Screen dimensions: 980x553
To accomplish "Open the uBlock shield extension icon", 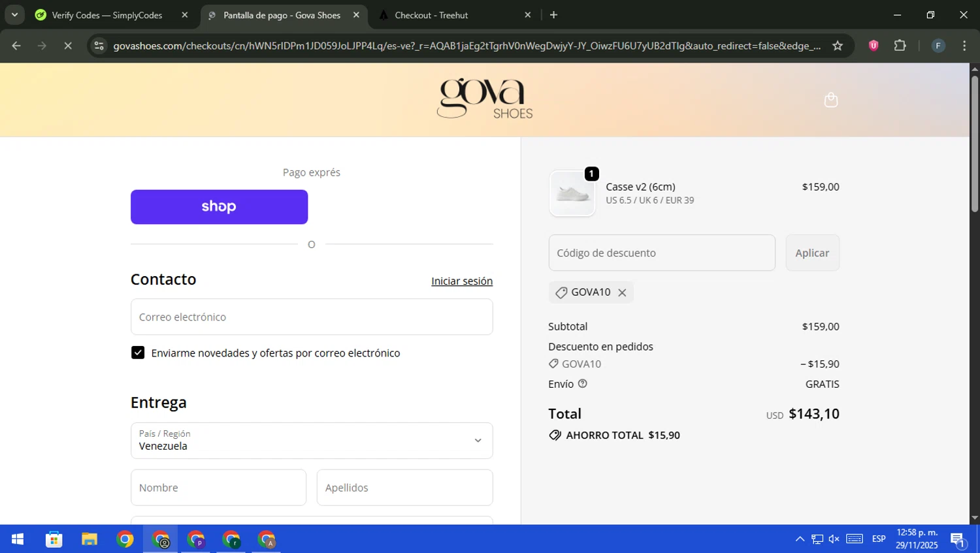I will pos(874,46).
